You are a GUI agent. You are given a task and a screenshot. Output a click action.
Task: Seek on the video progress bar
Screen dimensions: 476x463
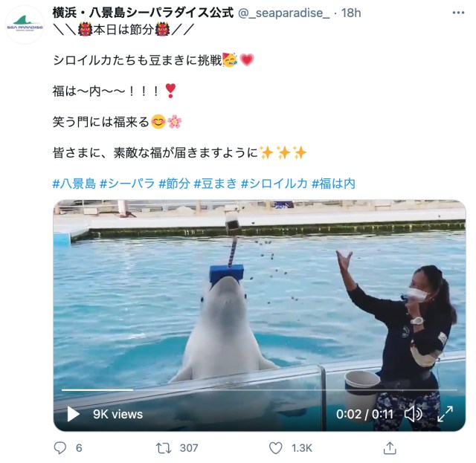[260, 390]
